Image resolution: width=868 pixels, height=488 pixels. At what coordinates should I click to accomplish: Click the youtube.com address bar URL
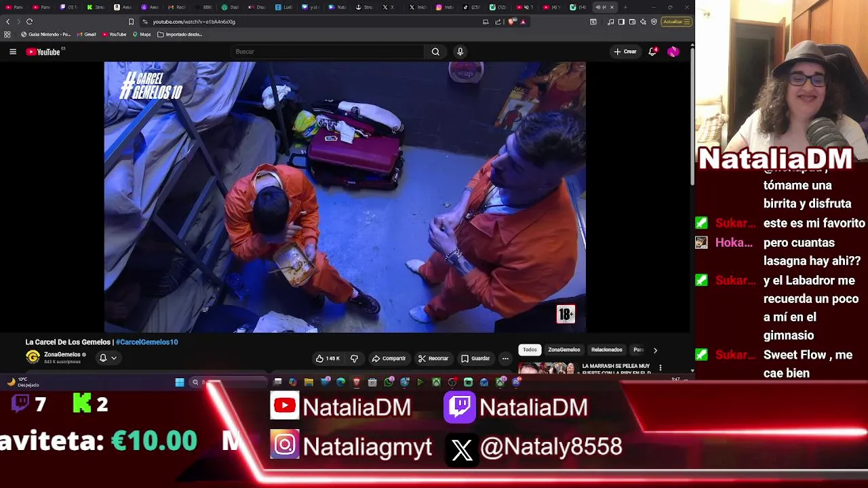pos(194,22)
